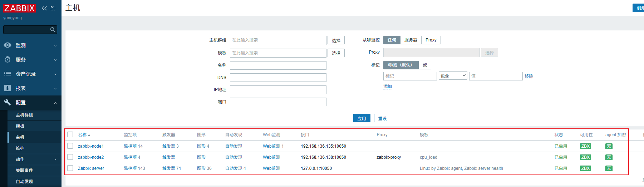Open the 包含 tag operator dropdown
The image size is (644, 187).
[x=453, y=76]
